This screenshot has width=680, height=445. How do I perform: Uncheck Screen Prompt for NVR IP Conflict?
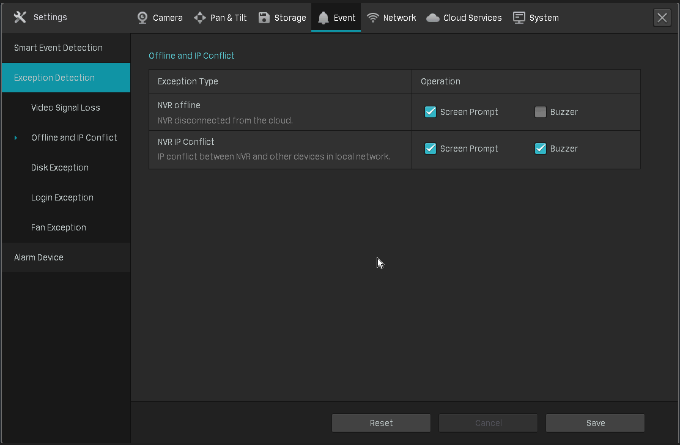pyautogui.click(x=430, y=149)
